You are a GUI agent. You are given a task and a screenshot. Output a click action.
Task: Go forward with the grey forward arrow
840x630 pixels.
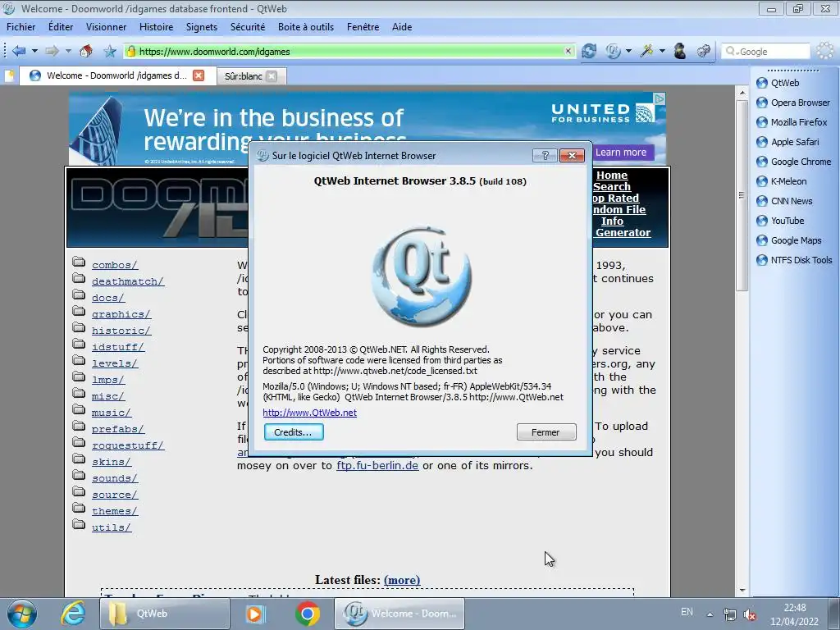[x=52, y=51]
